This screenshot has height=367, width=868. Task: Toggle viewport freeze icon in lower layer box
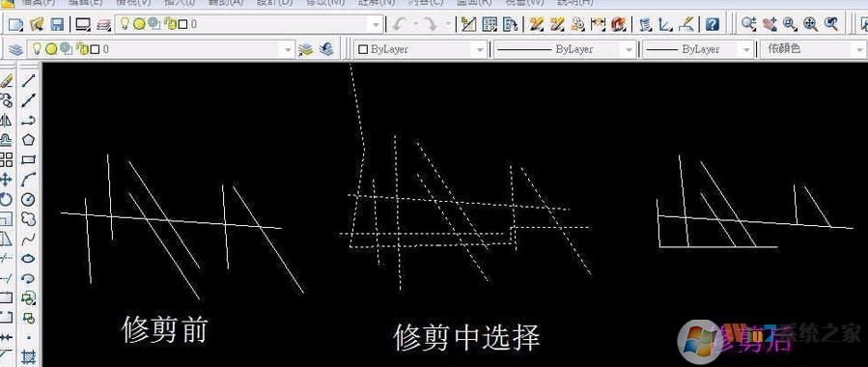tap(66, 49)
